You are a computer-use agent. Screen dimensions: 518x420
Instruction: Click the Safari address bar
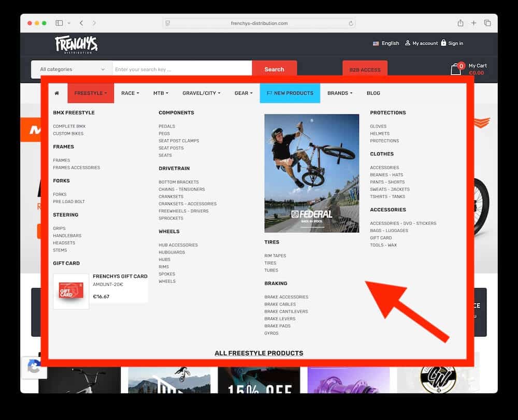pyautogui.click(x=259, y=23)
